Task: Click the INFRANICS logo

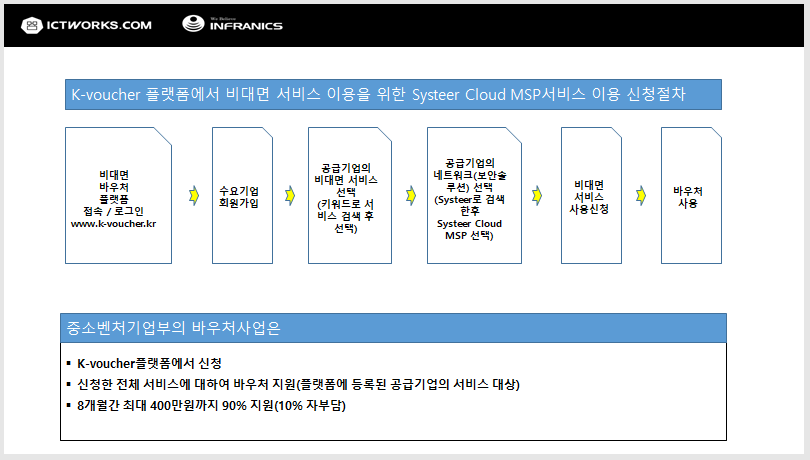Action: click(x=232, y=24)
